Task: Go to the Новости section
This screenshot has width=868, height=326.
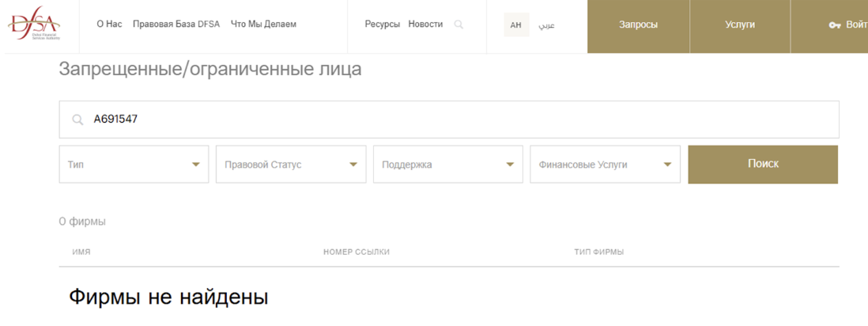Action: 425,25
